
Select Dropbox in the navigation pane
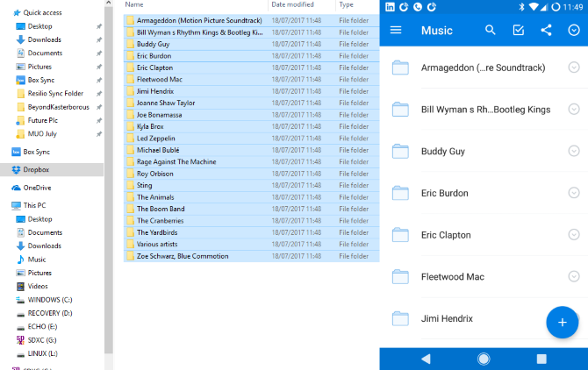tap(36, 169)
